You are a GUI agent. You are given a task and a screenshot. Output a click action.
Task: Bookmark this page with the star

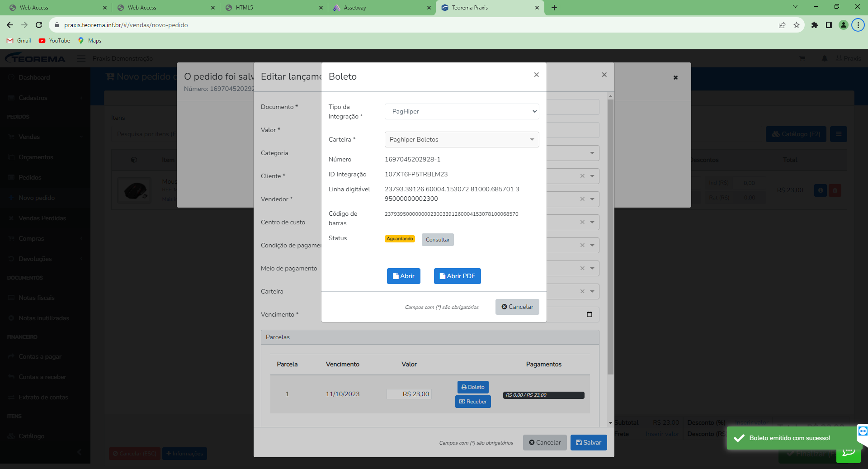797,25
